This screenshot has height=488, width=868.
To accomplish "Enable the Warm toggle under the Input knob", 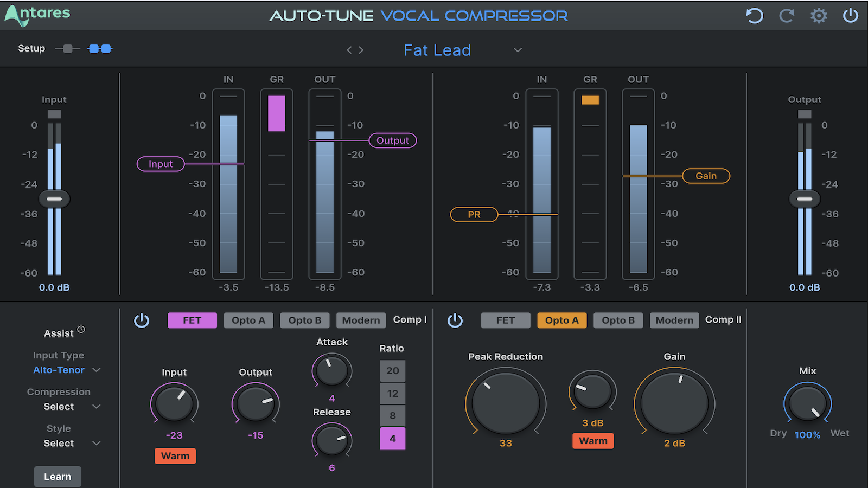I will (x=175, y=456).
